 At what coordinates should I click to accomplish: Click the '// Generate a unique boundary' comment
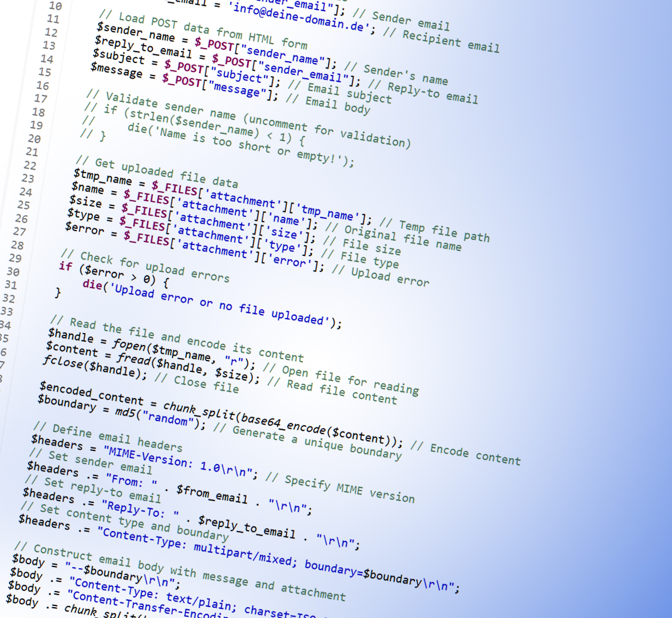(307, 440)
